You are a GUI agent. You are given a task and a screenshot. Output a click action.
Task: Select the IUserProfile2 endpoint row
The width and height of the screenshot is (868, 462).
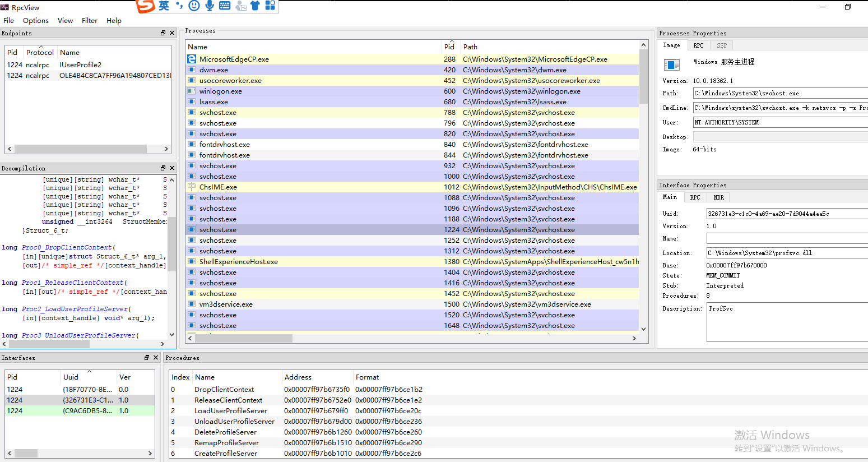(x=88, y=64)
